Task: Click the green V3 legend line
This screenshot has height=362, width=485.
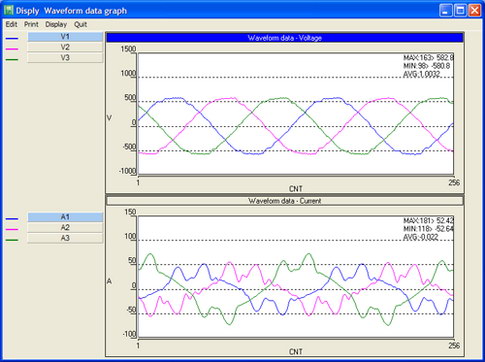Action: [x=12, y=60]
